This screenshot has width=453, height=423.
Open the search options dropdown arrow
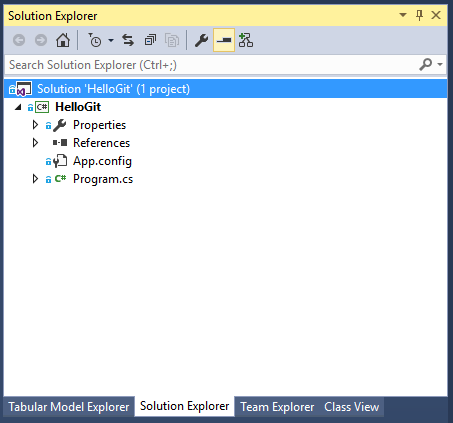click(440, 64)
